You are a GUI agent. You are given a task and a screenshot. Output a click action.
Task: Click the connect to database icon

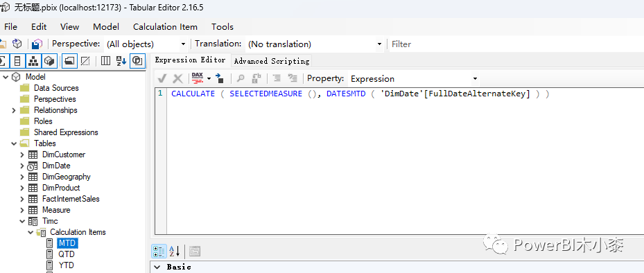coord(17,44)
